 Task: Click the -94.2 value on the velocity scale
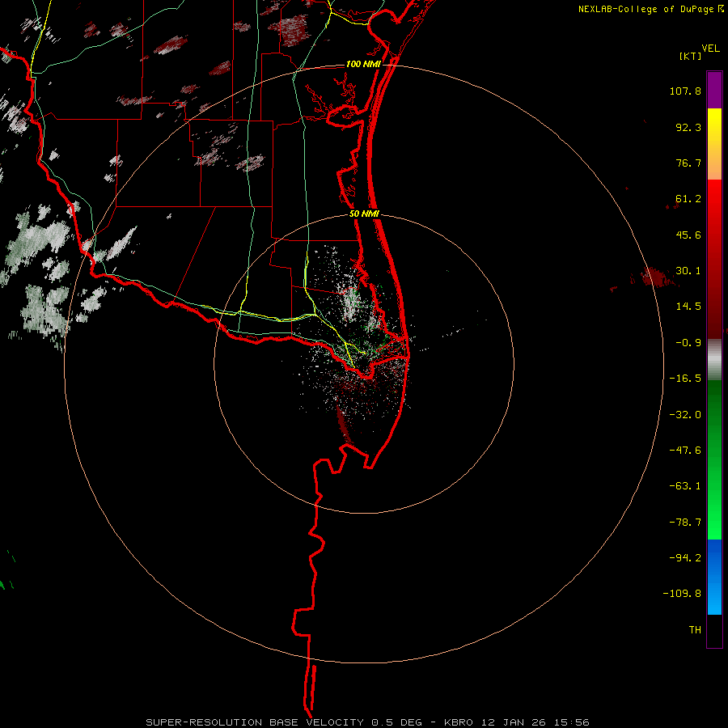point(685,558)
